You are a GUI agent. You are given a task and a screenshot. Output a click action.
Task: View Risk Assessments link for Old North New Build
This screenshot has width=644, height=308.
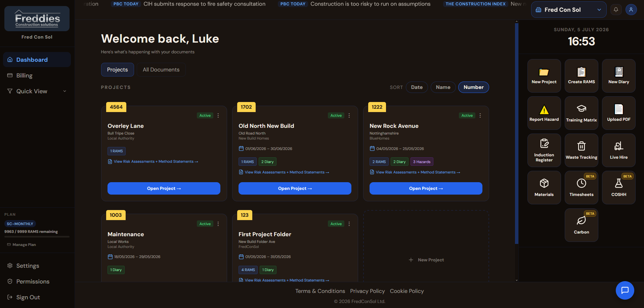pos(284,172)
